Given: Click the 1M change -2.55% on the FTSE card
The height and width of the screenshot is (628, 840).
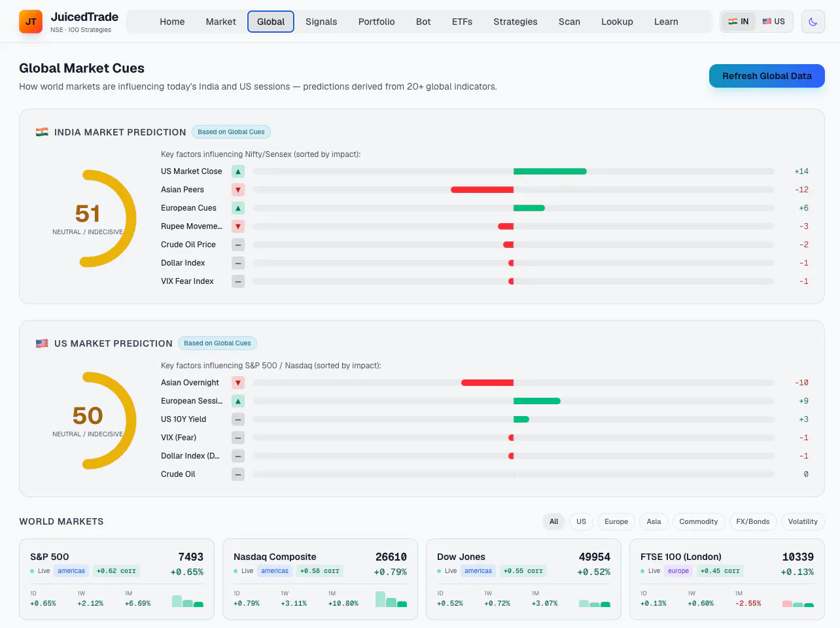Looking at the screenshot, I should coord(748,603).
